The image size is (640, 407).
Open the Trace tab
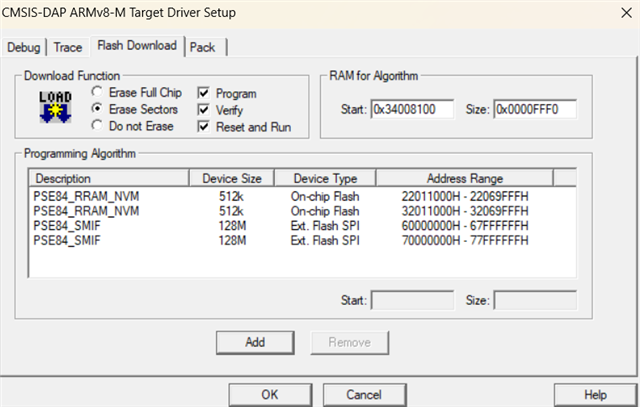pos(68,47)
